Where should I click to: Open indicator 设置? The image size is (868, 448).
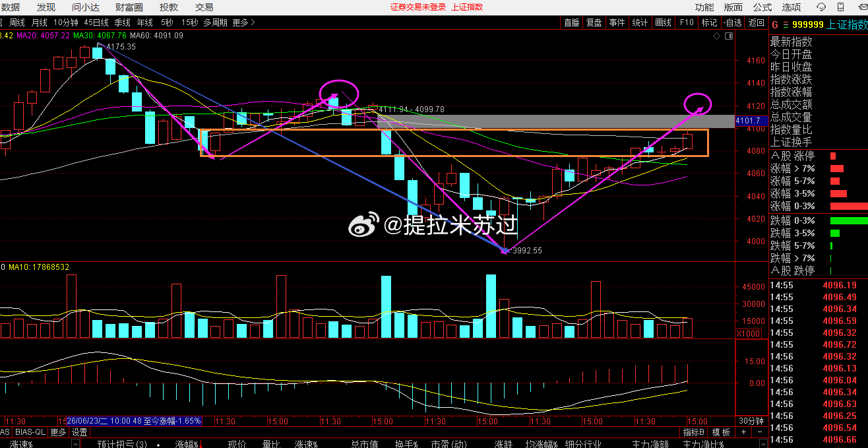[x=80, y=432]
